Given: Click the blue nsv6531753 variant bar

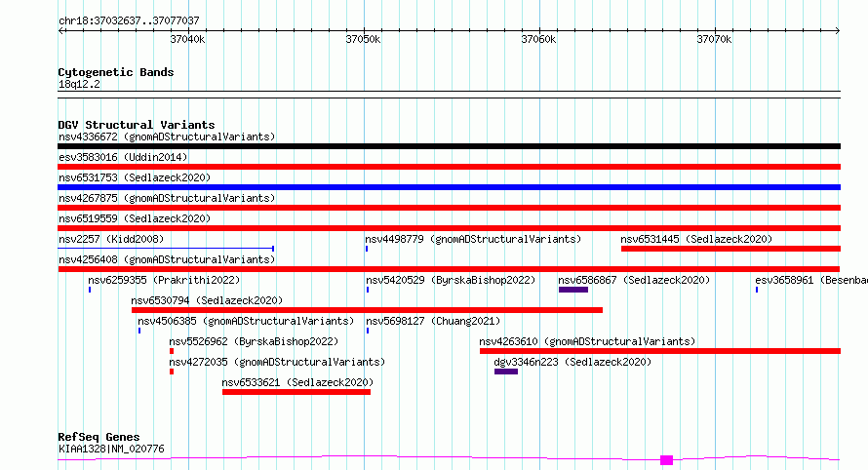Looking at the screenshot, I should (x=449, y=187).
